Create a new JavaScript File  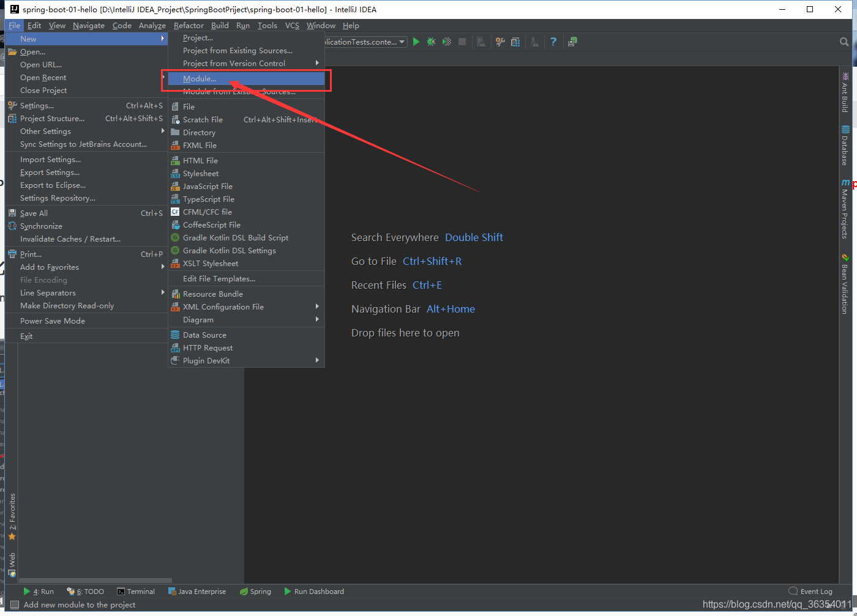point(247,187)
